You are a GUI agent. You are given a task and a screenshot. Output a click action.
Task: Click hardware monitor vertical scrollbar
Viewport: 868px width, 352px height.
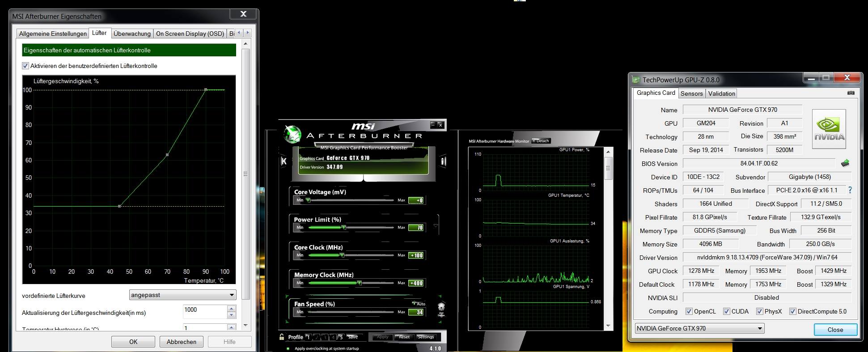point(608,239)
